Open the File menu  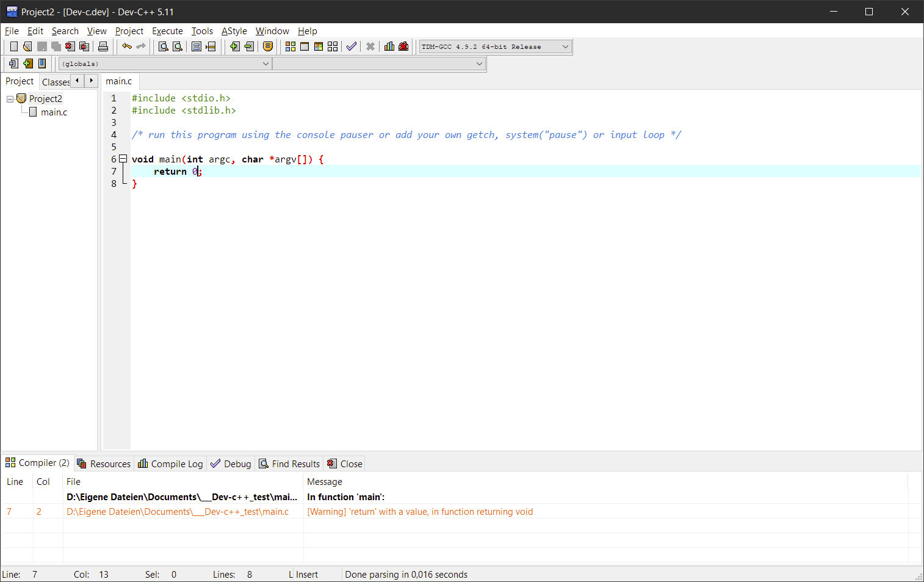point(12,31)
